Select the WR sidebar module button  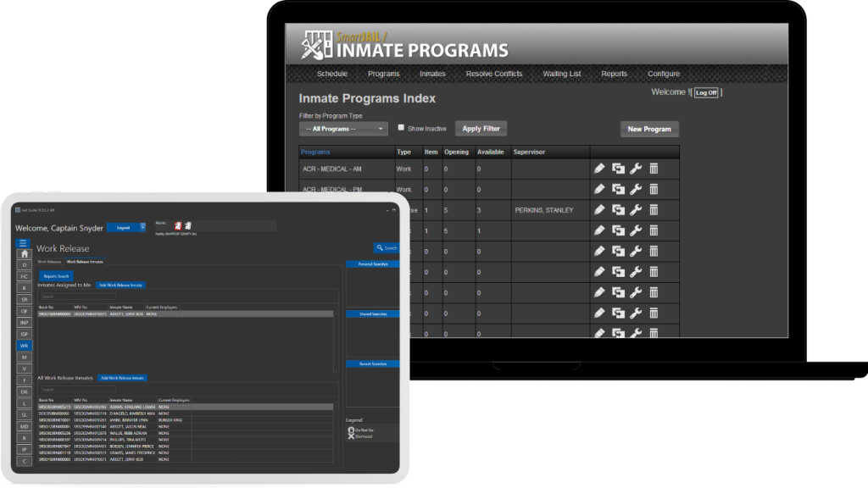(24, 346)
